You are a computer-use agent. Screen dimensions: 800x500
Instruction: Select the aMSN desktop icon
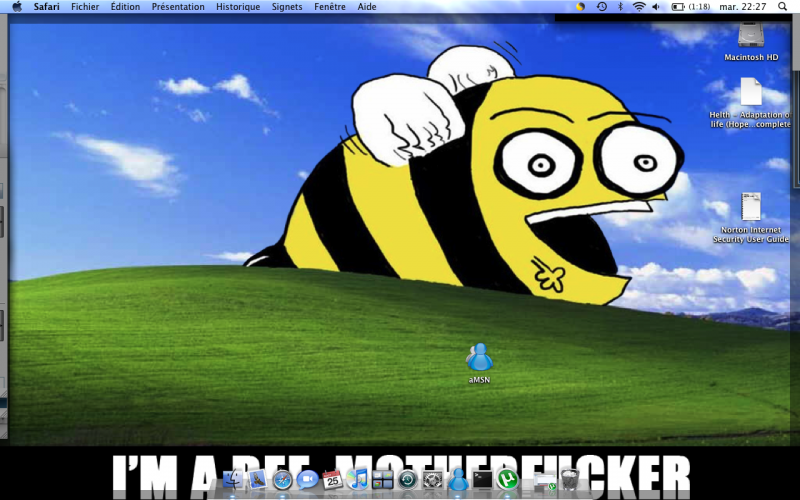(479, 357)
